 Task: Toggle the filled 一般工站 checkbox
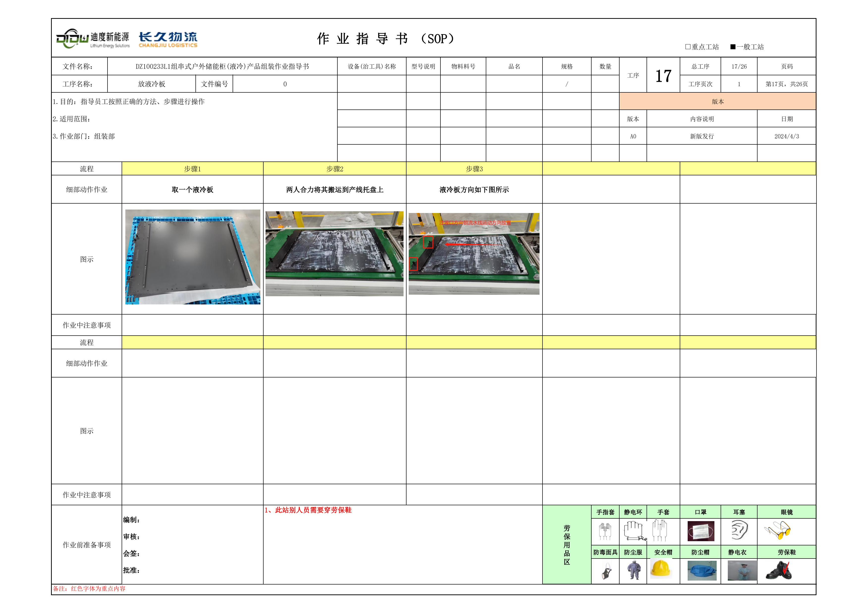pos(733,47)
